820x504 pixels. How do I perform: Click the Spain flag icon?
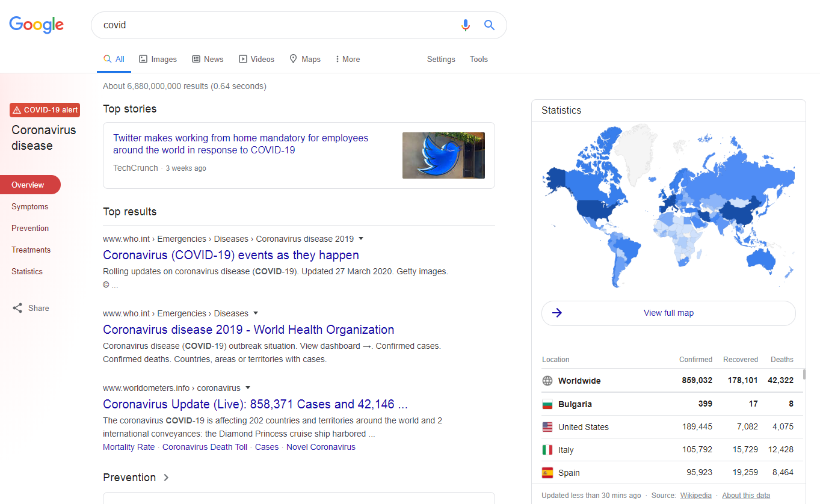coord(547,473)
